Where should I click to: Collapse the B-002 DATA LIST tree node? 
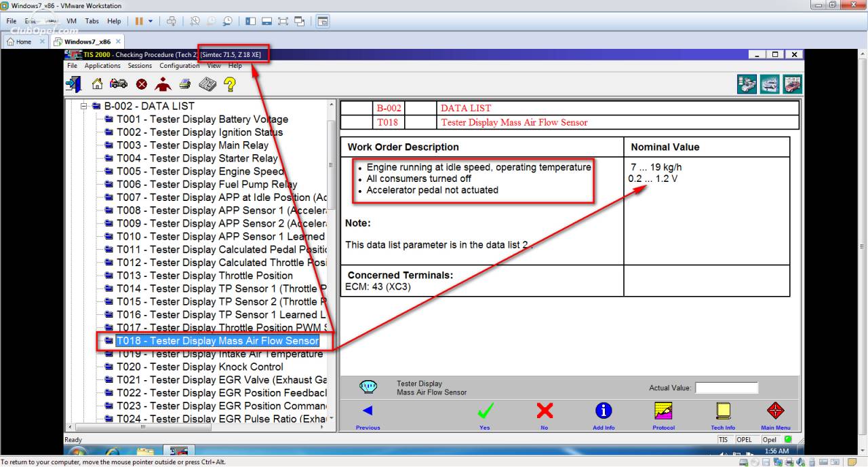tap(85, 106)
